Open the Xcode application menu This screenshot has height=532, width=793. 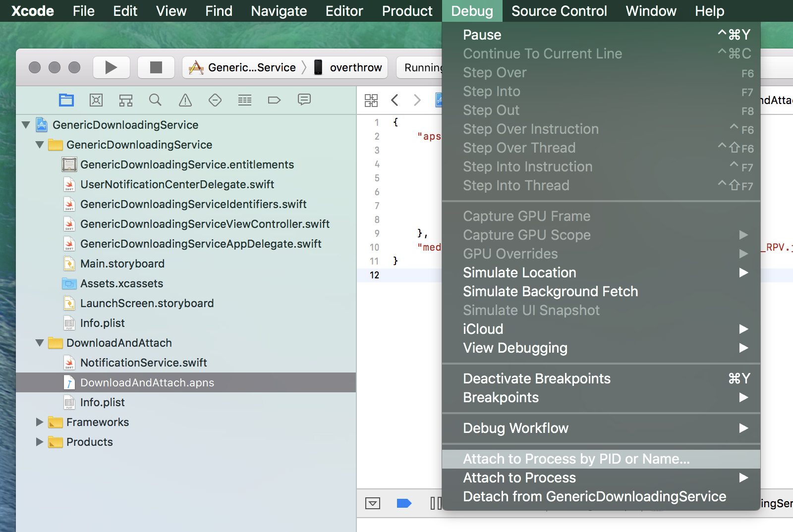(33, 11)
